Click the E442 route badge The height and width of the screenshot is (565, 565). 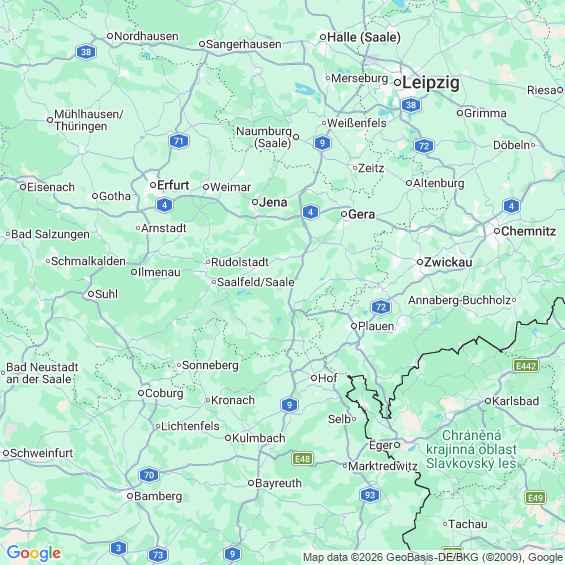[x=526, y=366]
